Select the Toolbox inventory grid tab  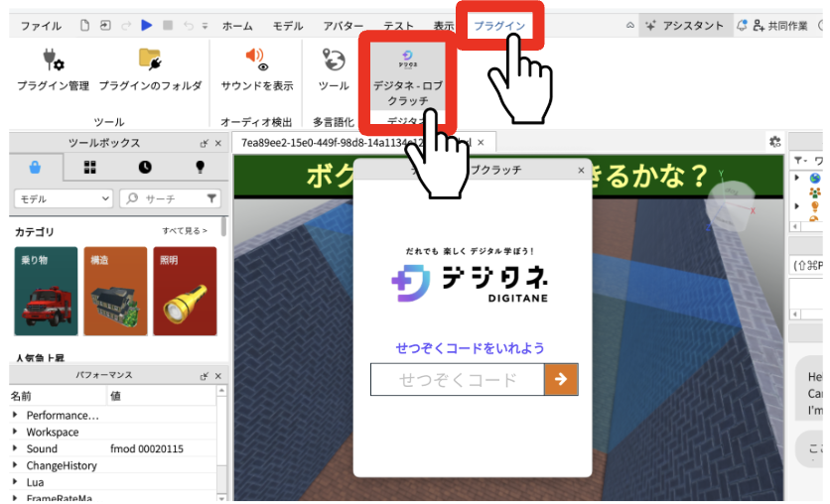[x=90, y=167]
